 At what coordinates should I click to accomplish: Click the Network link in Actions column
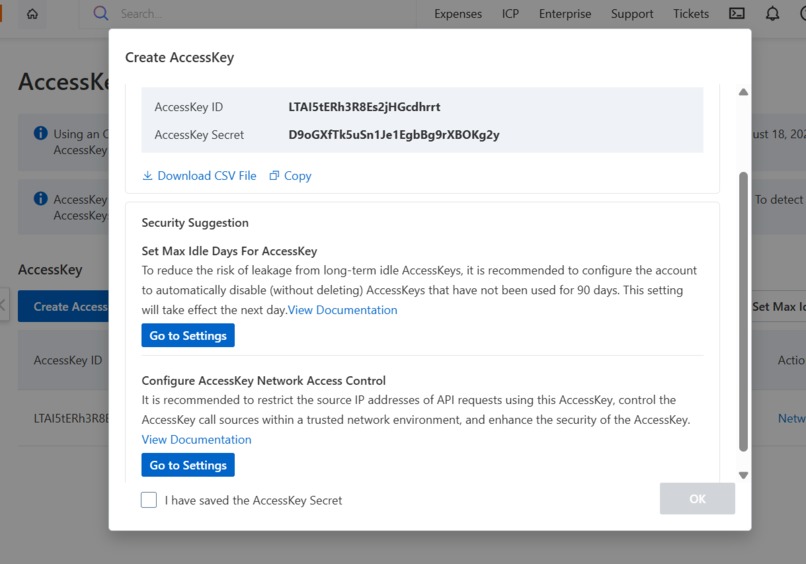click(792, 419)
